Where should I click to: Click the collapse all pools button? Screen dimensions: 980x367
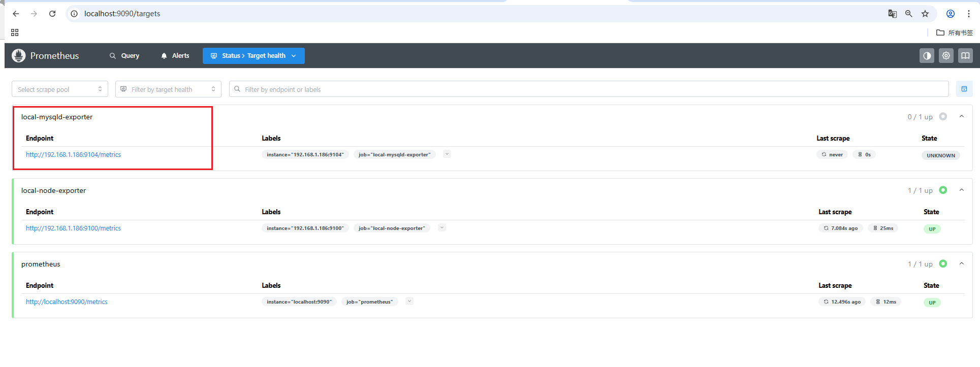[x=964, y=89]
